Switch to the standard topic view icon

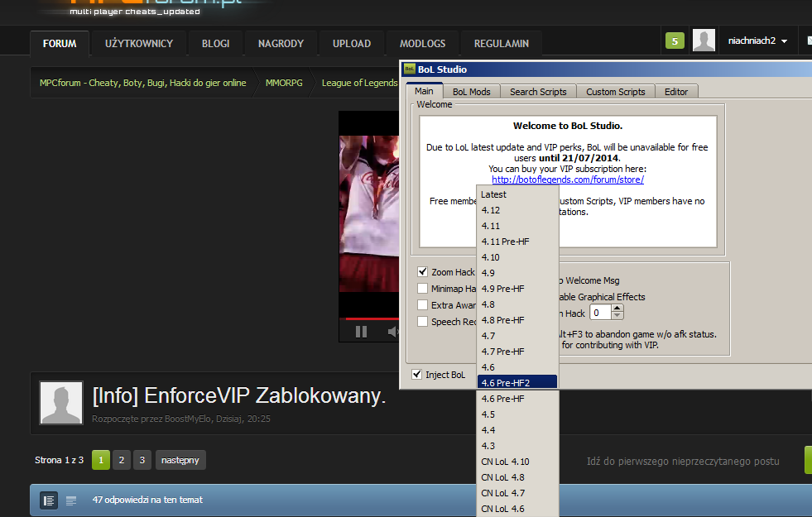click(x=49, y=500)
